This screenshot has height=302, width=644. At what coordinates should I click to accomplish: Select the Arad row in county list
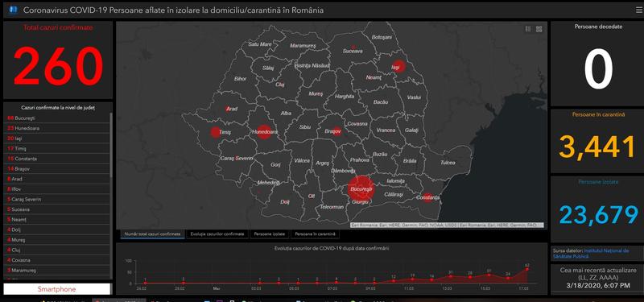[56, 179]
